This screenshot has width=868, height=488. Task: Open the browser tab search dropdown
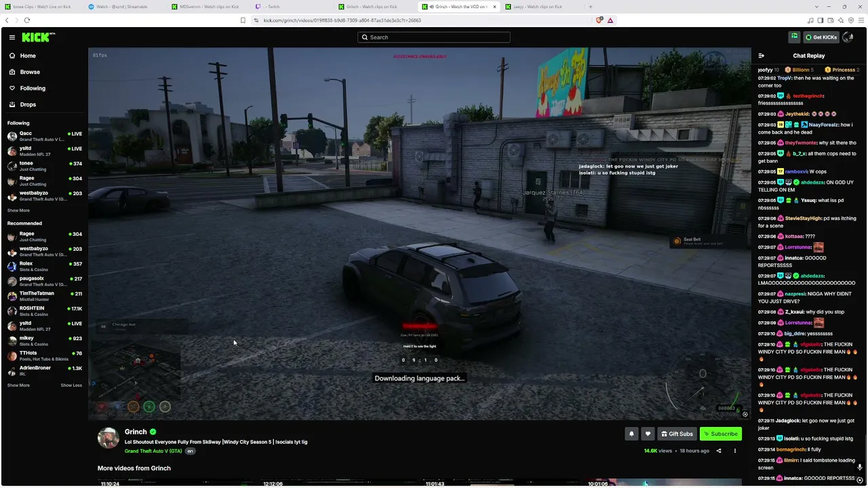tap(816, 7)
